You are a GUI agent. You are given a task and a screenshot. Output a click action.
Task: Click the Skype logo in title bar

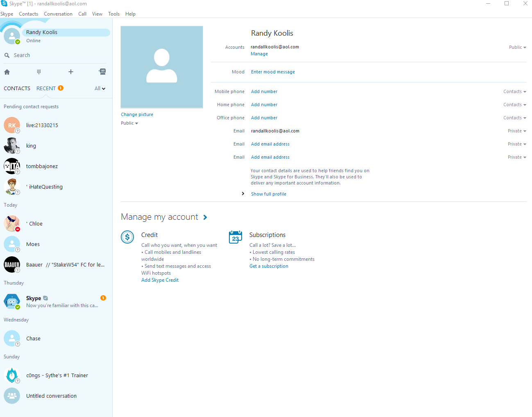pos(4,3)
